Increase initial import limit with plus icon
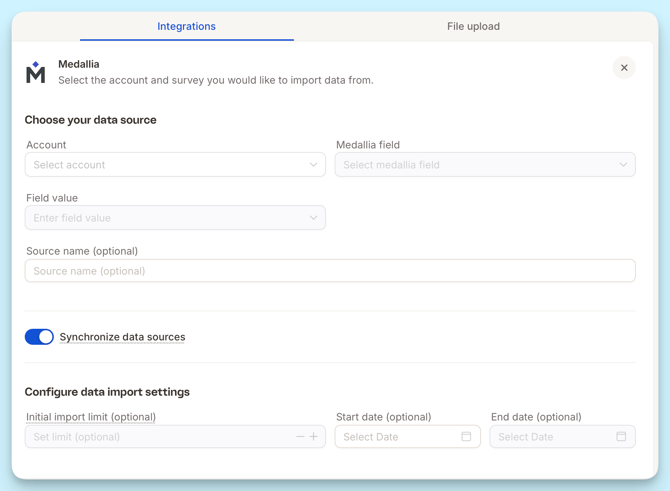The image size is (670, 491). point(314,437)
